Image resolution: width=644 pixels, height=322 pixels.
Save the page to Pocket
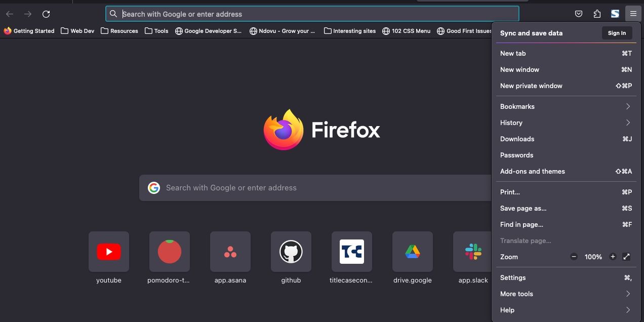point(579,14)
